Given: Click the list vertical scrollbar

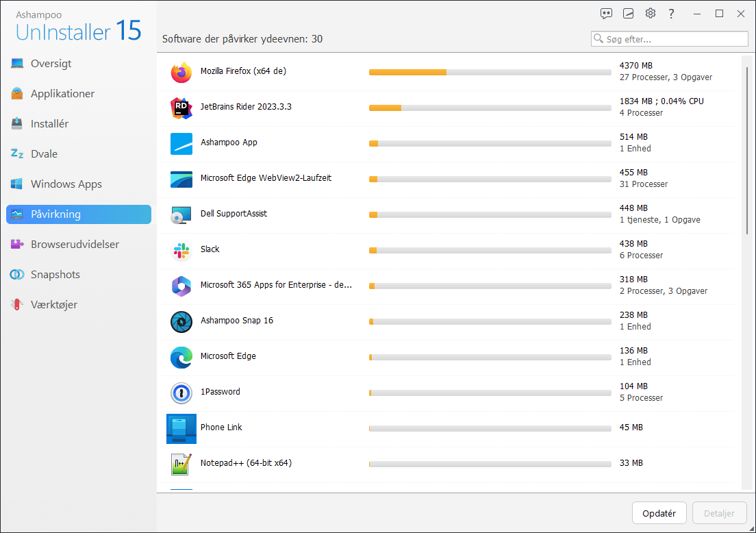Looking at the screenshot, I should pos(747,150).
